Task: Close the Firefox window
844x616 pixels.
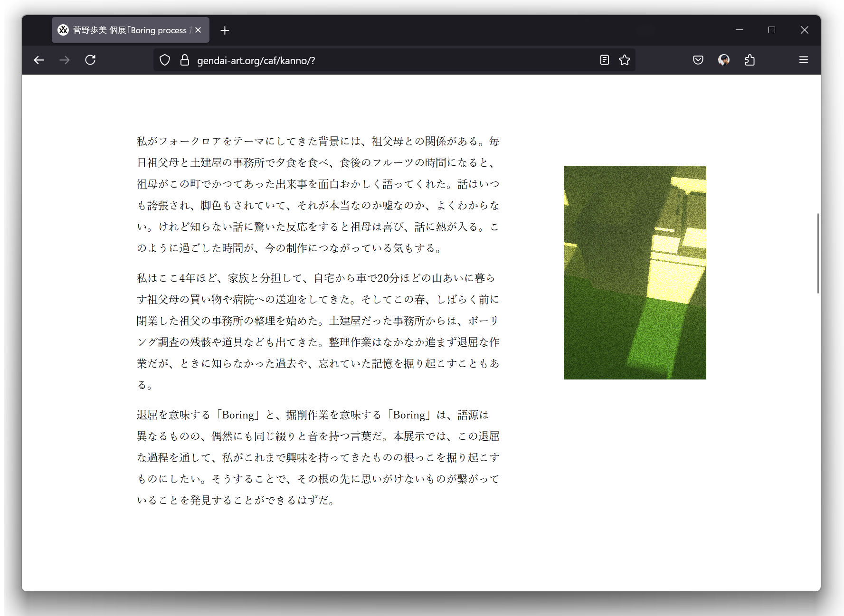Action: click(804, 30)
